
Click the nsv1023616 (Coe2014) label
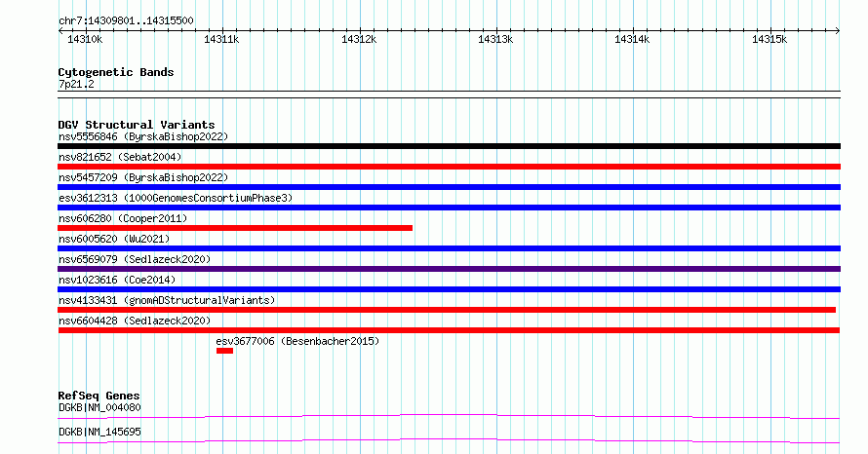tap(117, 280)
